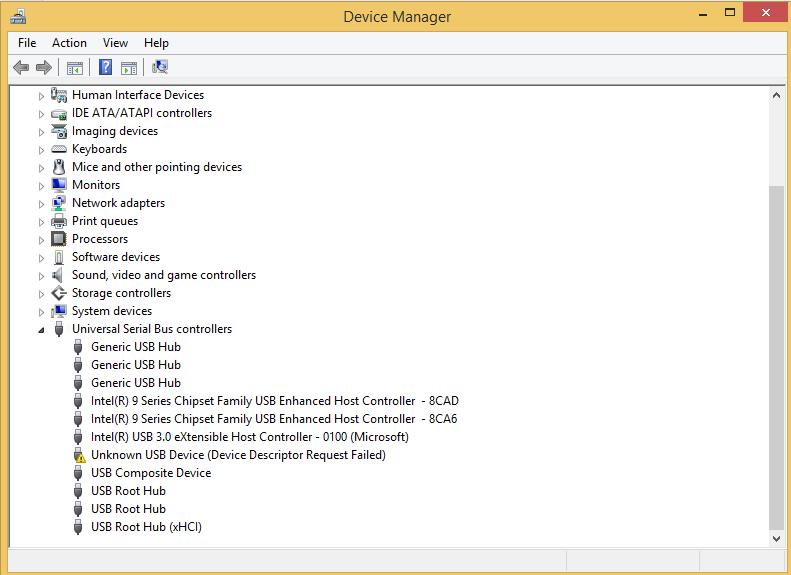The image size is (791, 575).
Task: Expand the Imaging devices node
Action: tap(41, 132)
